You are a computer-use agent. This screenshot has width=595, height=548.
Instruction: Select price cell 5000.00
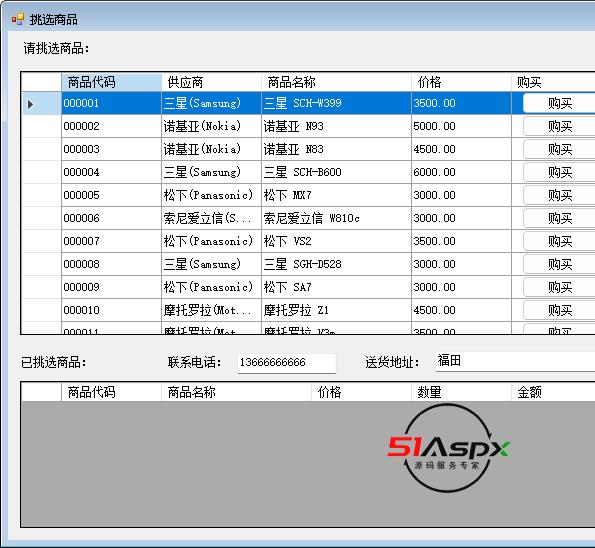[461, 126]
